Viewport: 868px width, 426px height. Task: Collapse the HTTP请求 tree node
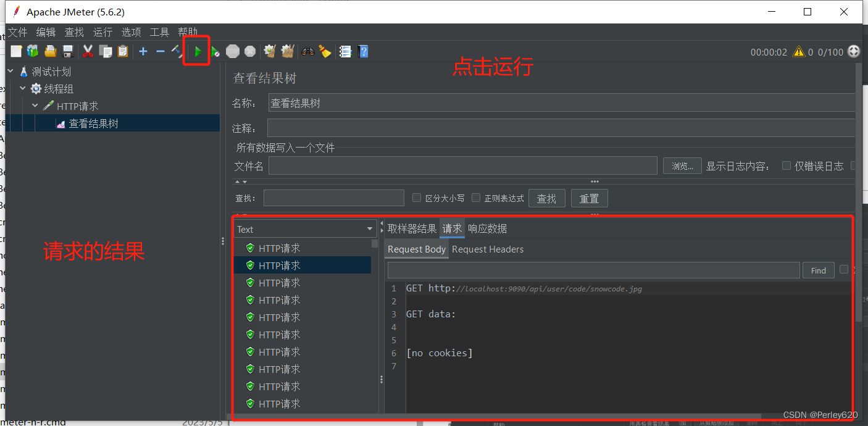point(35,106)
